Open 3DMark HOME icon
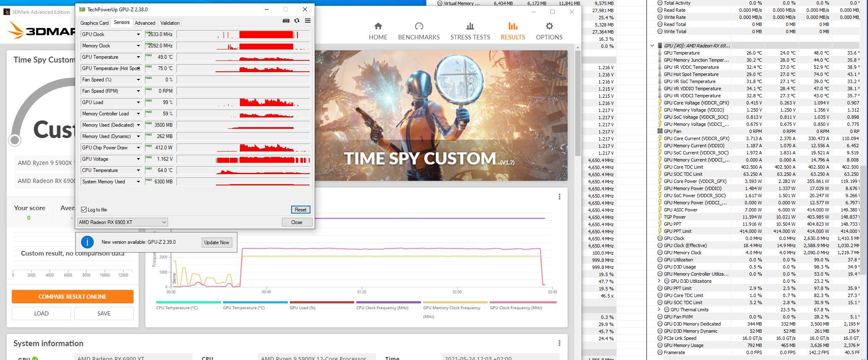Screen dimensions: 868x360 (x=378, y=26)
